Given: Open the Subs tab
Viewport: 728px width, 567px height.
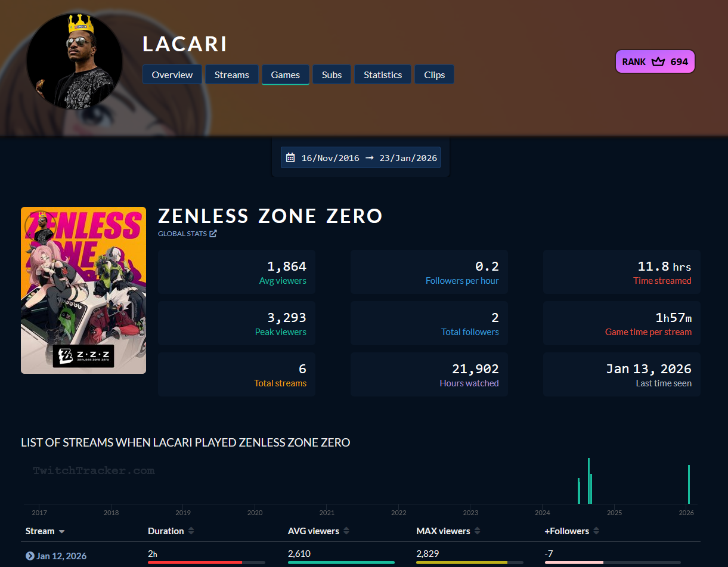Looking at the screenshot, I should 332,75.
